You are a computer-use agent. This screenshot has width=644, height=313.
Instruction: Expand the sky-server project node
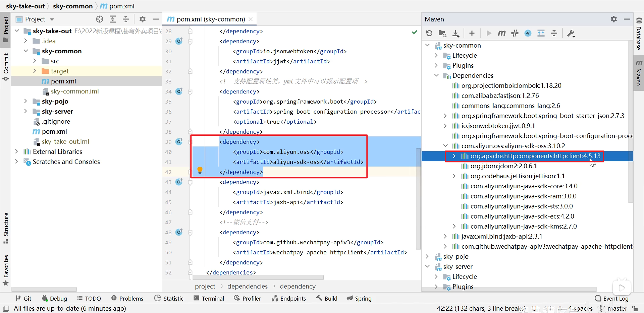(428, 266)
